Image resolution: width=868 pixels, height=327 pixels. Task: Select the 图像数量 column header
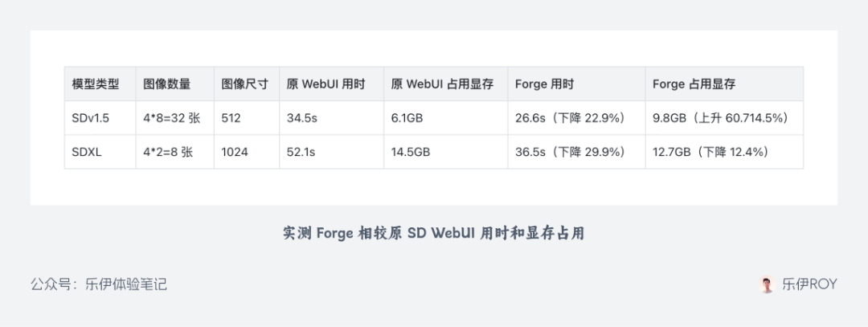(x=166, y=84)
